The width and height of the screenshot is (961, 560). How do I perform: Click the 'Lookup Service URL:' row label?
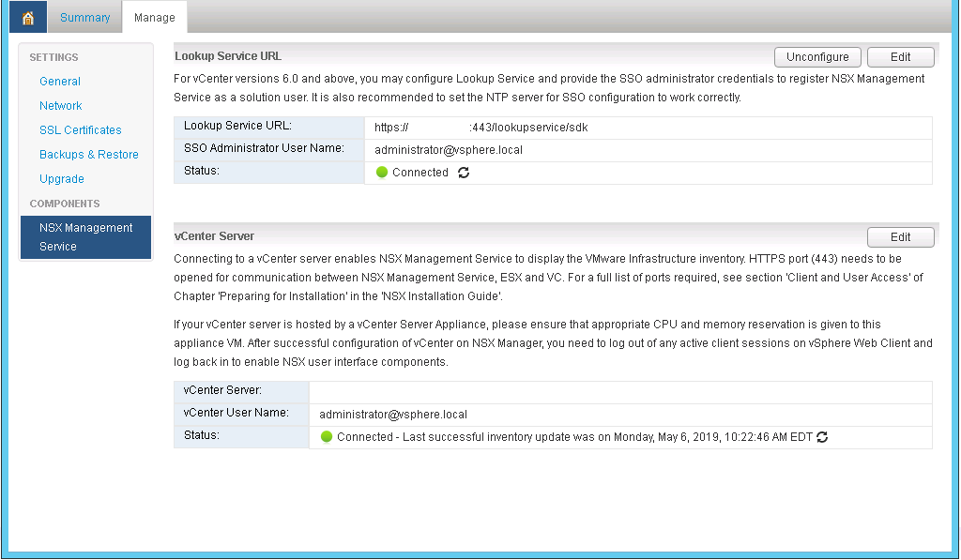click(237, 126)
